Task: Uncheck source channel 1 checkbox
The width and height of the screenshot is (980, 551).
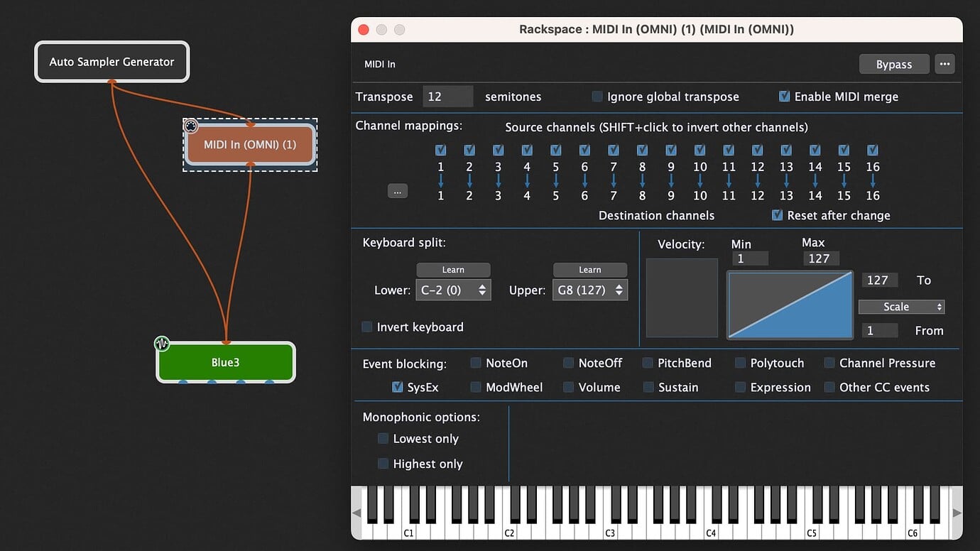Action: click(x=441, y=151)
